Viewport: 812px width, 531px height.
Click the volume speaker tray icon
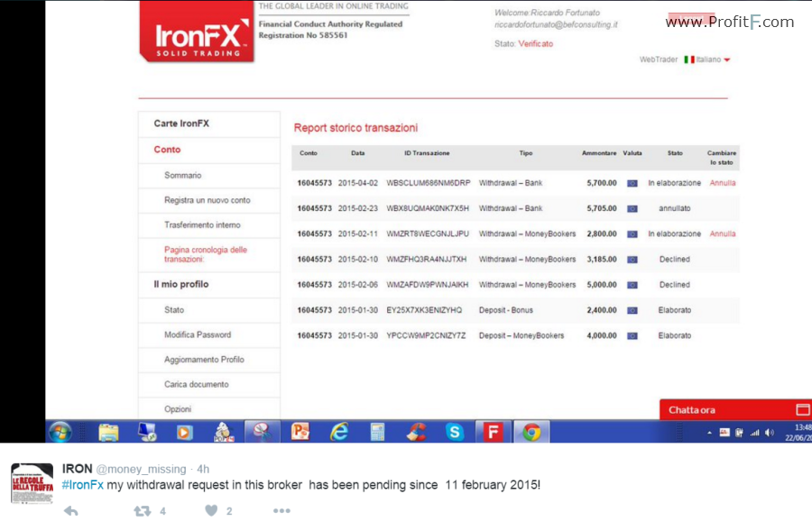click(770, 433)
